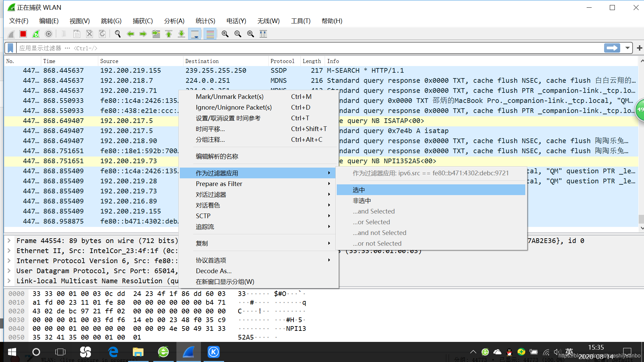
Task: Click the display filter bookmark icon
Action: pos(10,48)
